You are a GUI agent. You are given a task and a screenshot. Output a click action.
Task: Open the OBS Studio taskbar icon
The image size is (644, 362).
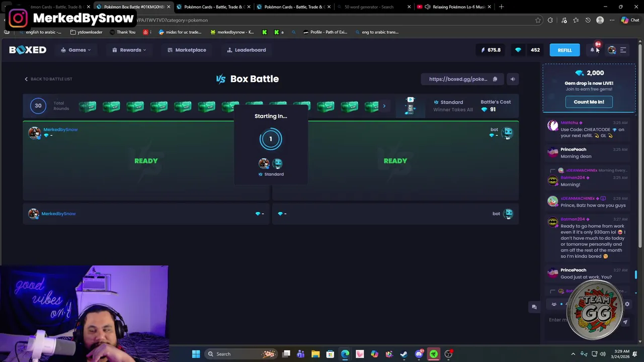[448, 354]
